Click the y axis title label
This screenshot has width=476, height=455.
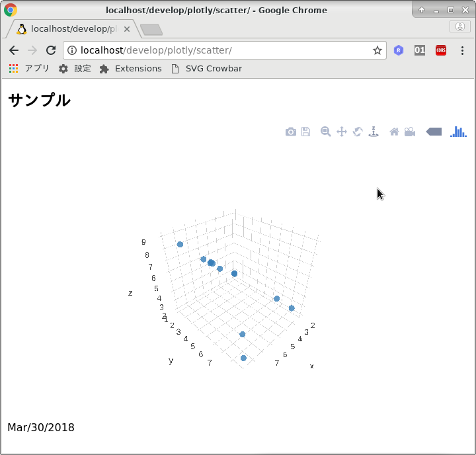(x=171, y=361)
